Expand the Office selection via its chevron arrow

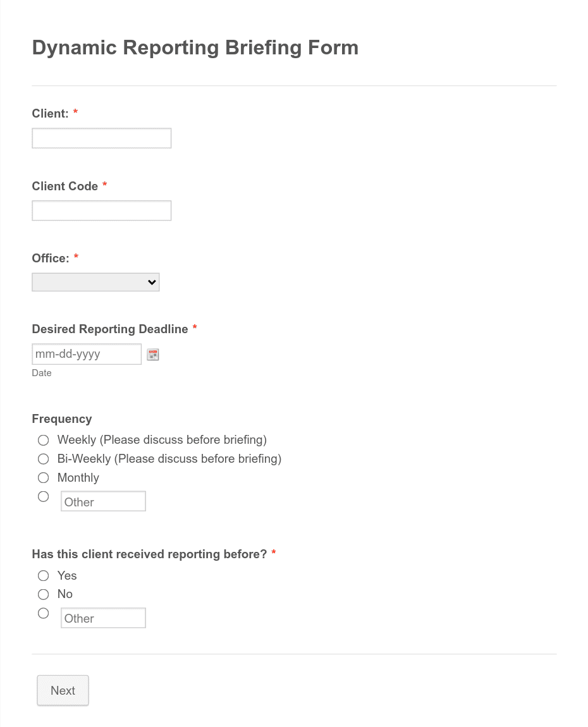coord(152,281)
